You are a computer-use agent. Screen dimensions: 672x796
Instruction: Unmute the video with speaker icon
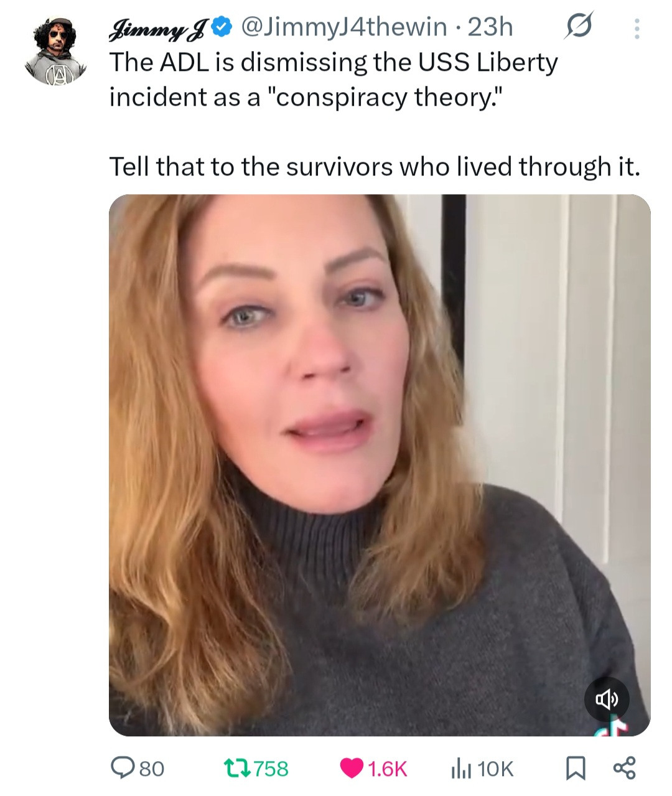(x=607, y=700)
